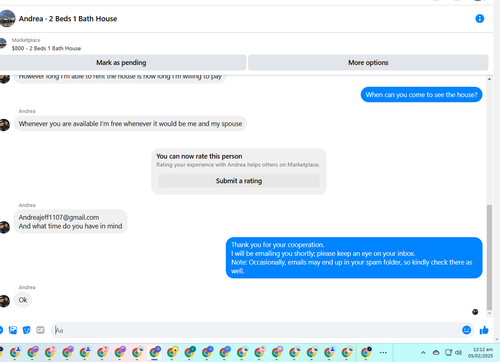The image size is (500, 362).
Task: Select the blue 'Thank you for your cooperation' message
Action: 354,258
